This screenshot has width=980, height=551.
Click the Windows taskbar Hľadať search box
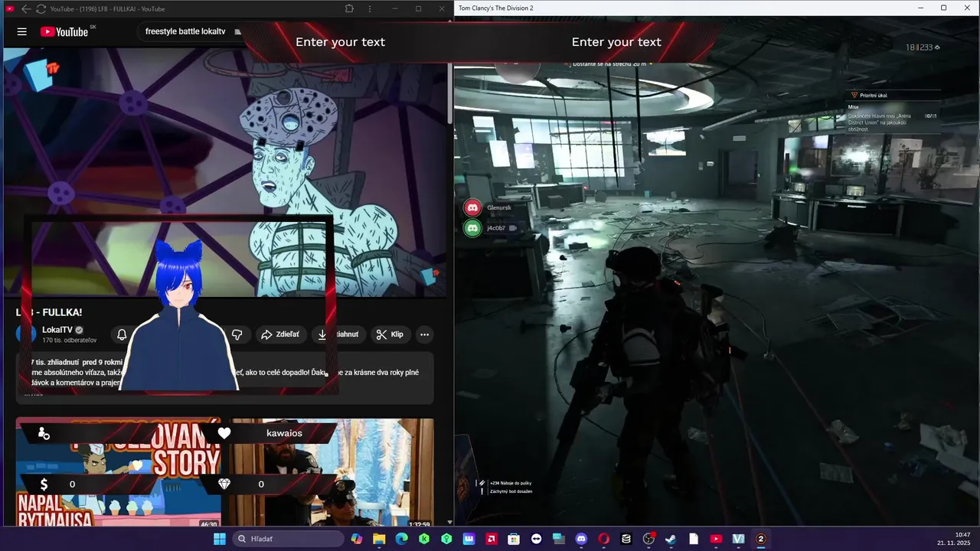[x=288, y=539]
